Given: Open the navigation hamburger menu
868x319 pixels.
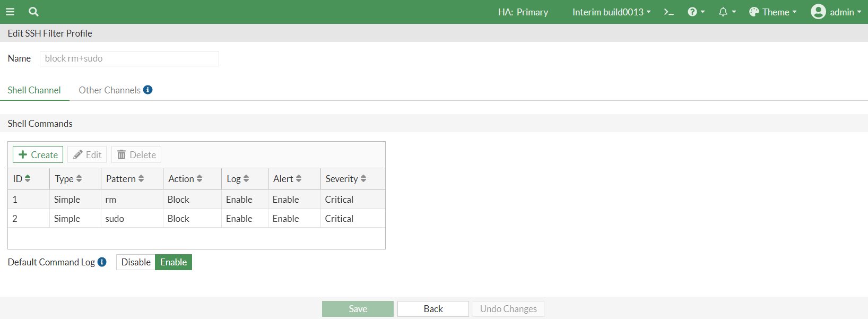Looking at the screenshot, I should (x=10, y=11).
